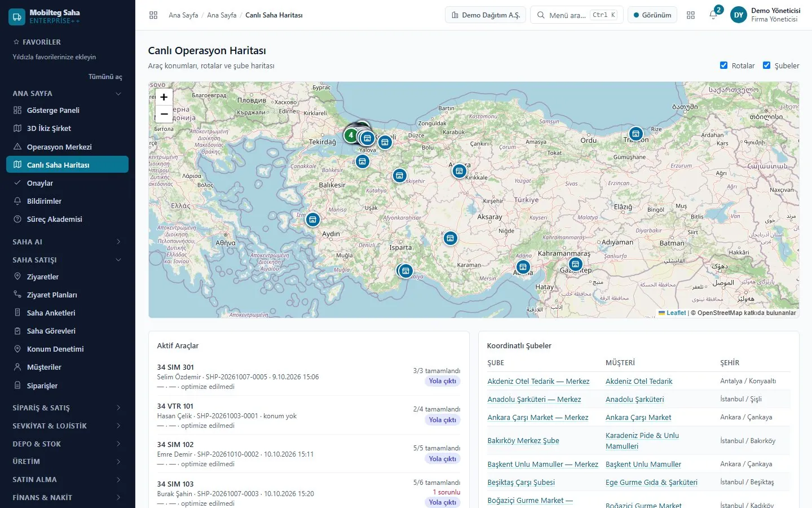812x508 pixels.
Task: Open Ziyaret Planları in sidebar
Action: (x=67, y=295)
